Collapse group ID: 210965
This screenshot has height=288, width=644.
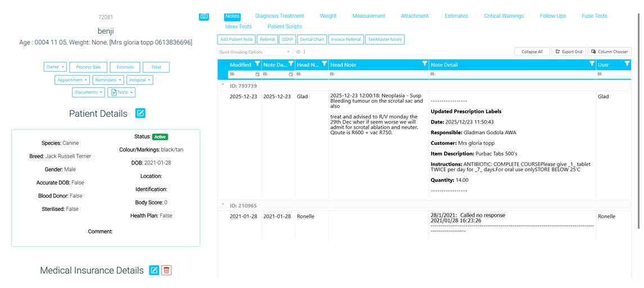pyautogui.click(x=223, y=205)
